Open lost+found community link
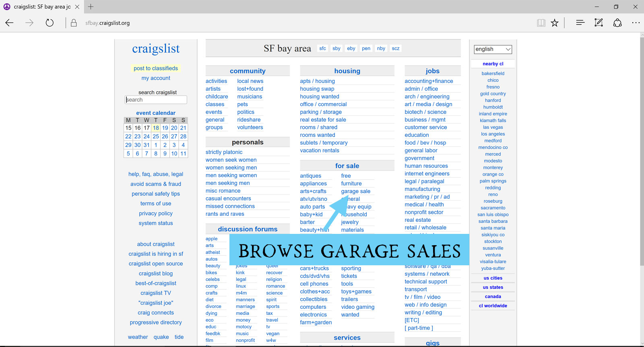 (250, 89)
